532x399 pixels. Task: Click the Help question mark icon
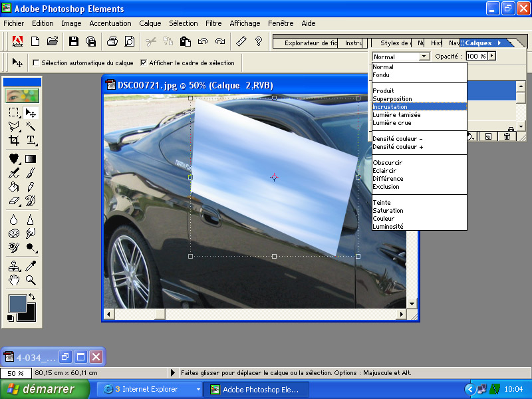point(259,41)
